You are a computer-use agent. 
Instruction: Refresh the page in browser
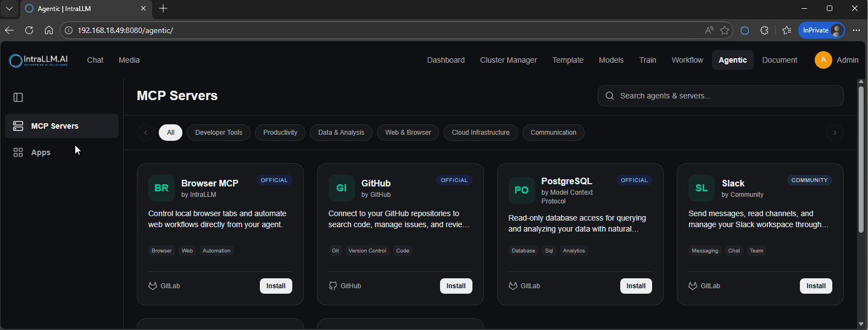click(29, 30)
